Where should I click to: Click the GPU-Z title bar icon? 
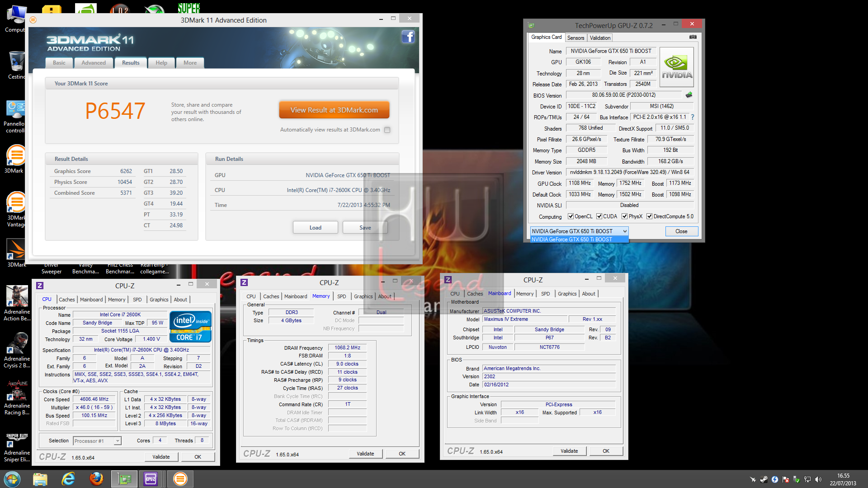click(x=531, y=25)
